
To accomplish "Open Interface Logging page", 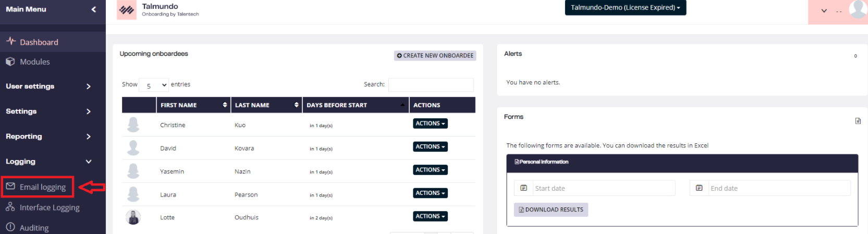I will [x=49, y=207].
